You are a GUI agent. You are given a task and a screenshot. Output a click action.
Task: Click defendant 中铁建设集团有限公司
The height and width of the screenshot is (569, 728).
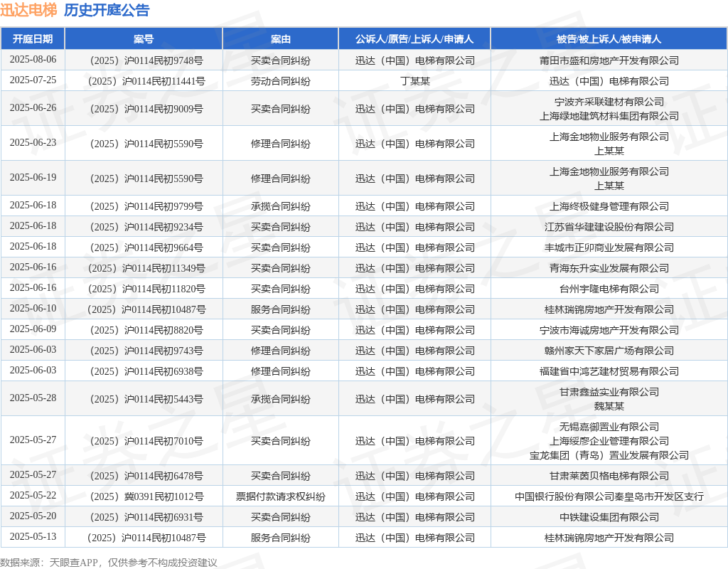609,517
